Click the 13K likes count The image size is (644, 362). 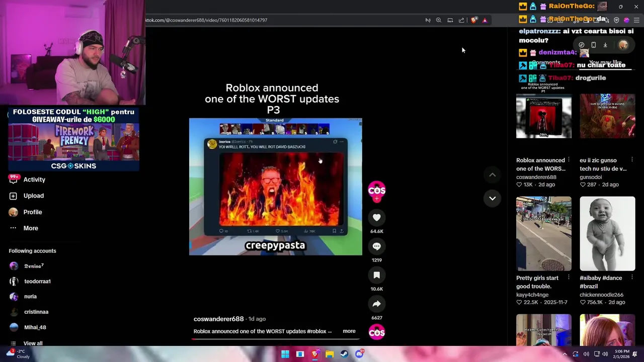point(524,185)
